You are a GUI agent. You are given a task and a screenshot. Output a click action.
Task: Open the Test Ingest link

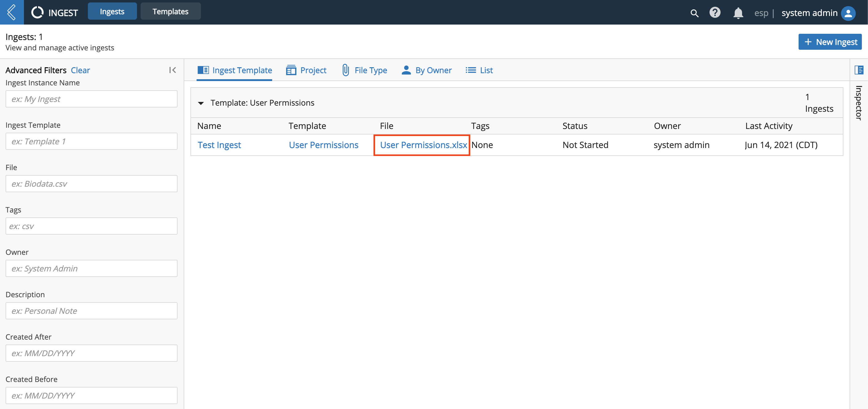pyautogui.click(x=219, y=145)
